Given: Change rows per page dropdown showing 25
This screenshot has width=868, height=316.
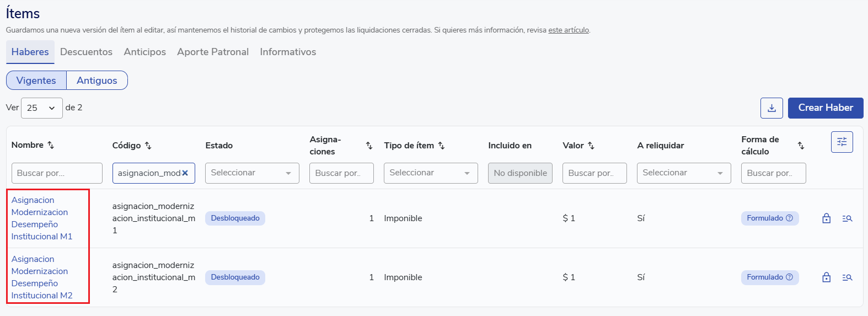Looking at the screenshot, I should [41, 108].
